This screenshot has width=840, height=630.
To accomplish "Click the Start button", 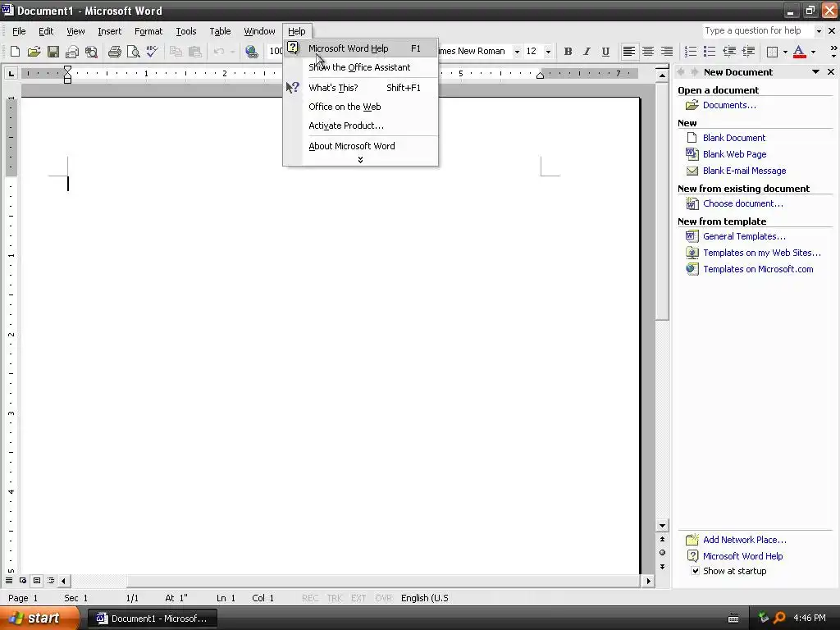I will click(39, 619).
